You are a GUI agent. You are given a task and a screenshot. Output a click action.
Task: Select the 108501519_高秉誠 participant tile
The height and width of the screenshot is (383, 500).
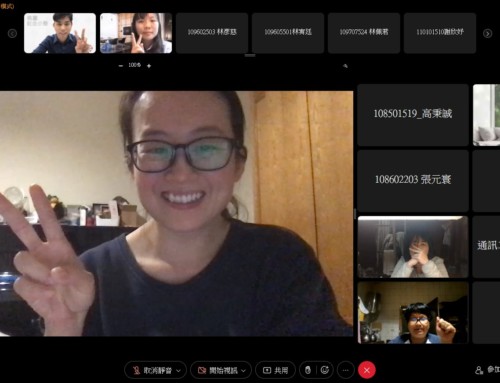click(x=413, y=115)
